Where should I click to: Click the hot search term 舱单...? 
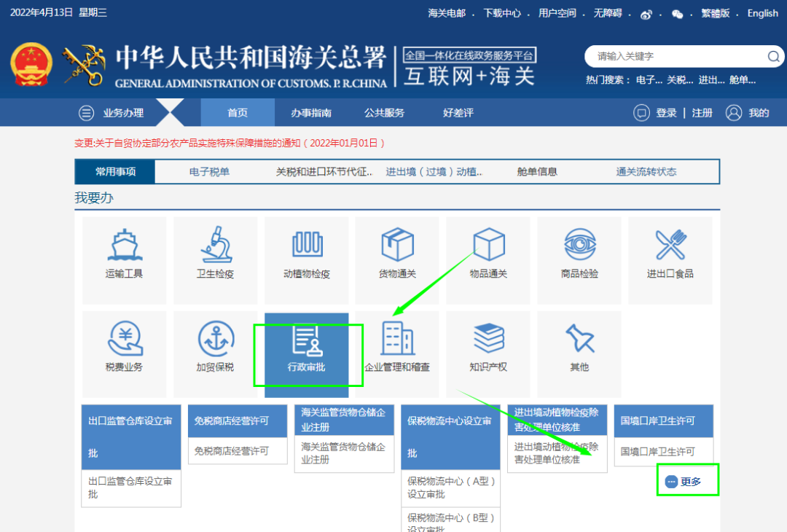tap(743, 80)
